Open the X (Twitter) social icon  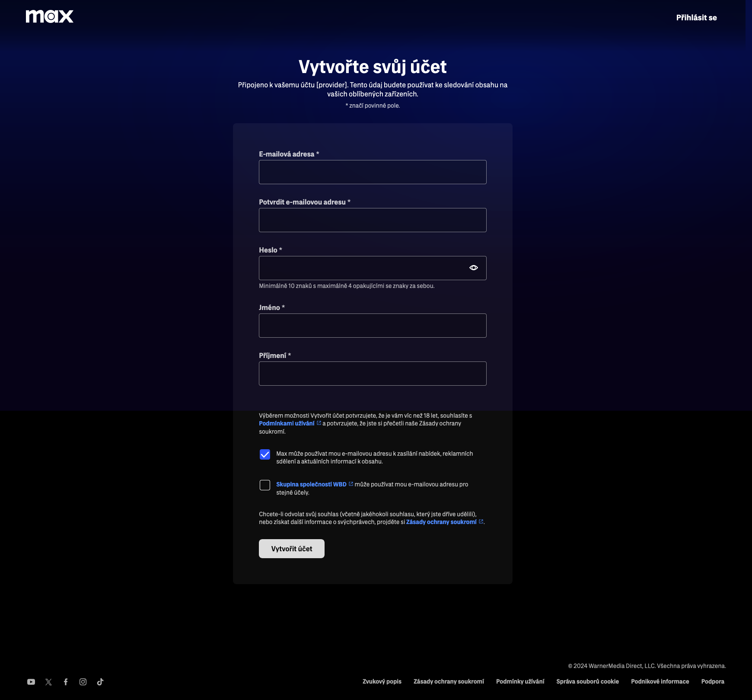[x=48, y=682]
